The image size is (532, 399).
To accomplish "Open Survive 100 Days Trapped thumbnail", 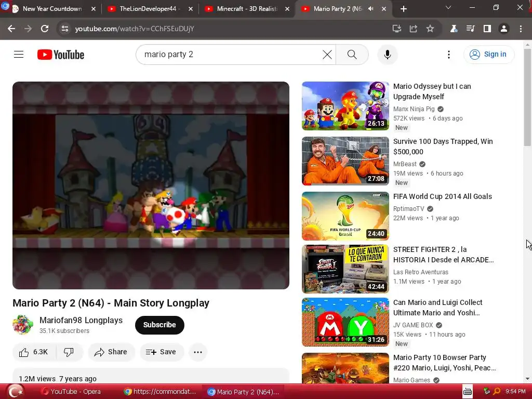I will click(x=345, y=161).
